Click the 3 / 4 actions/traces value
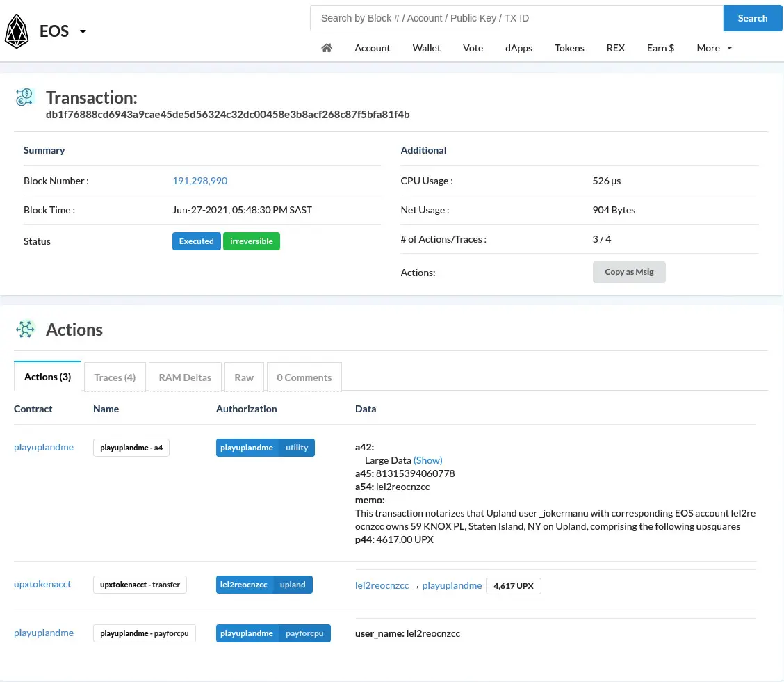Screen dimensions: 784x682 (601, 239)
